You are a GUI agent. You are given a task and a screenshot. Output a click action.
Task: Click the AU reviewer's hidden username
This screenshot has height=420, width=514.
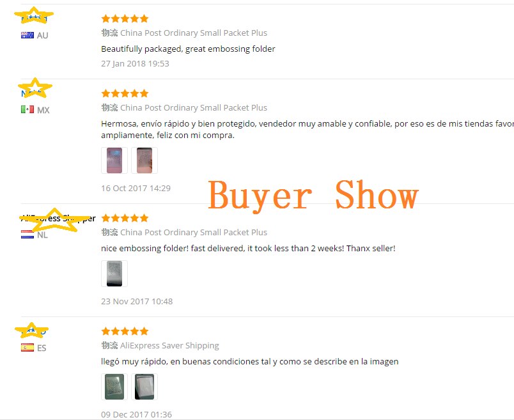coord(34,19)
